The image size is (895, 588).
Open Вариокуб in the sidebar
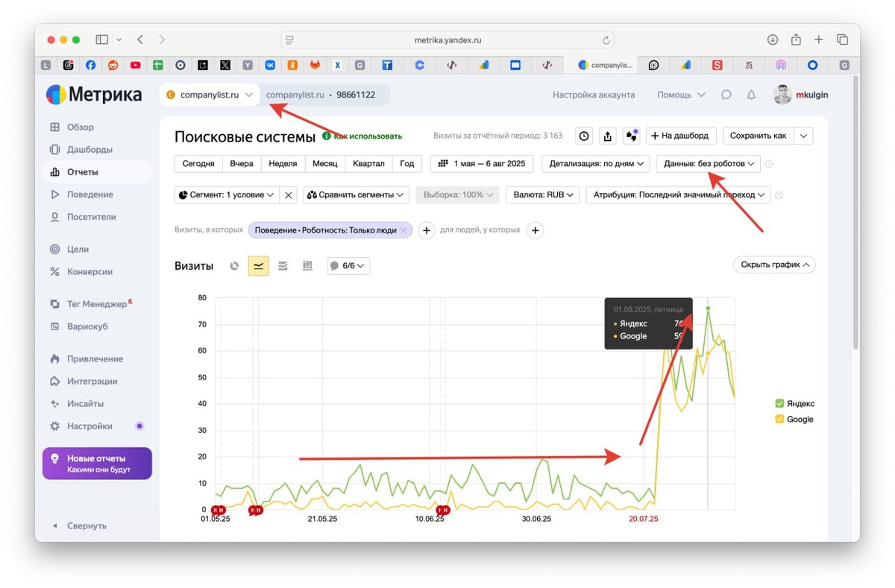78,326
